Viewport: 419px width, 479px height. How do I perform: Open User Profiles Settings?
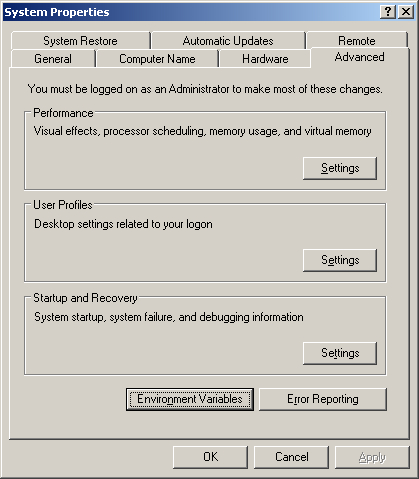pyautogui.click(x=340, y=260)
